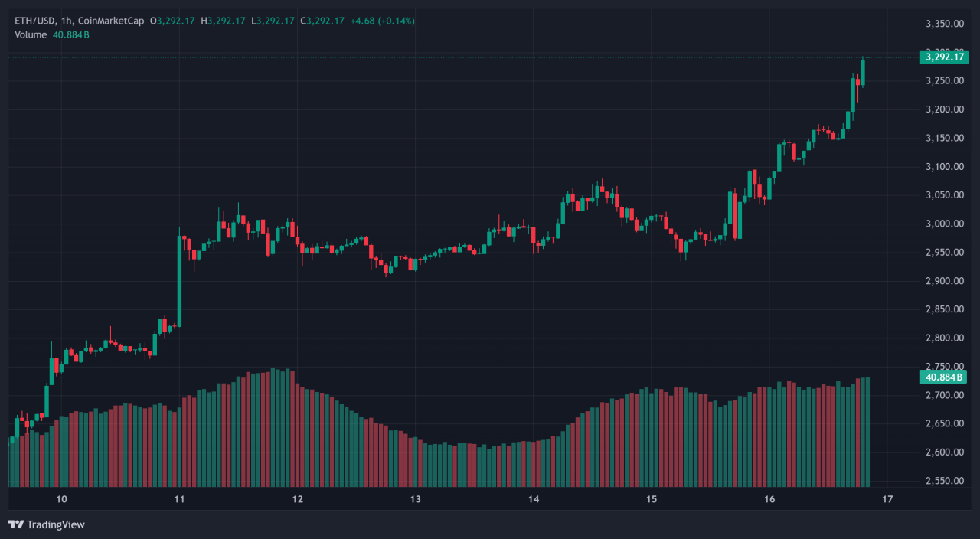Screen dimensions: 980x539
Task: Click the 2,550.00 price axis label
Action: pyautogui.click(x=943, y=481)
